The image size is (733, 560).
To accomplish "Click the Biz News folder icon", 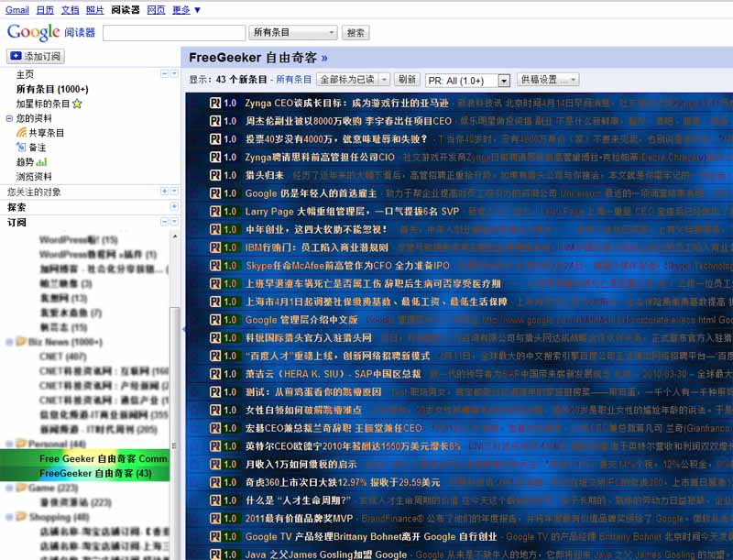I will (x=20, y=341).
